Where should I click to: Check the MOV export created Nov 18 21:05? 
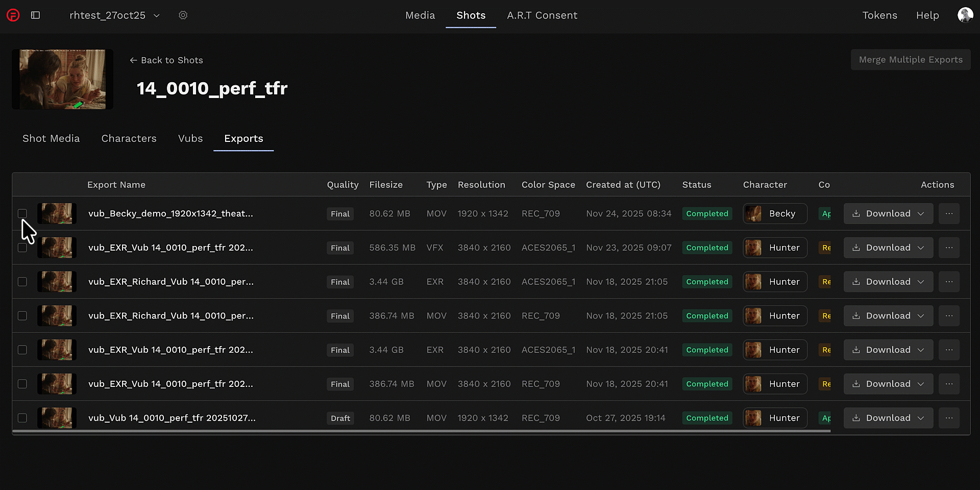pos(22,315)
